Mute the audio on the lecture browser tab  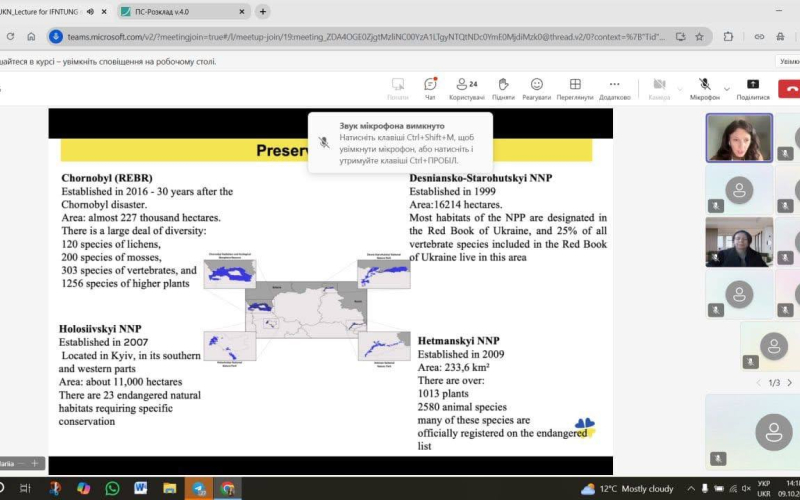[91, 12]
